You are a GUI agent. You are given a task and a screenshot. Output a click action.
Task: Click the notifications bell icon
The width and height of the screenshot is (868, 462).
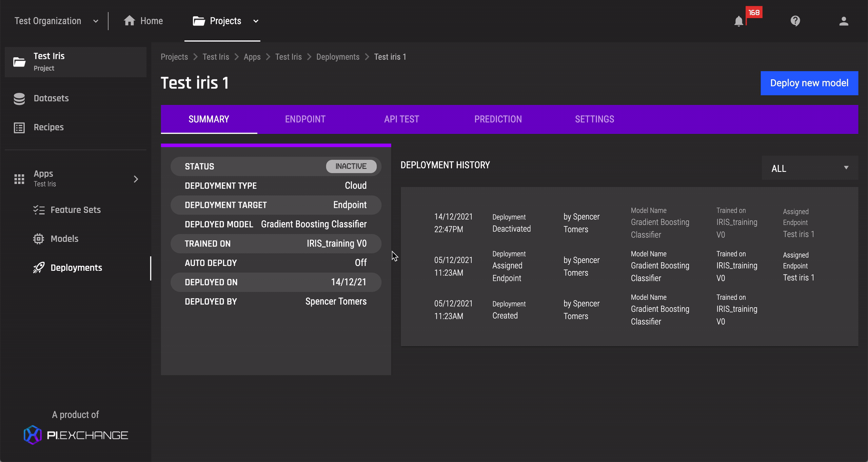pos(738,21)
